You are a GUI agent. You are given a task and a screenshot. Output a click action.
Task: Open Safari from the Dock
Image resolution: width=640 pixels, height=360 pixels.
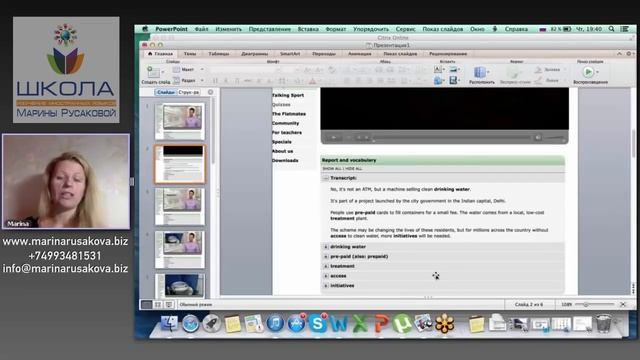[x=190, y=324]
